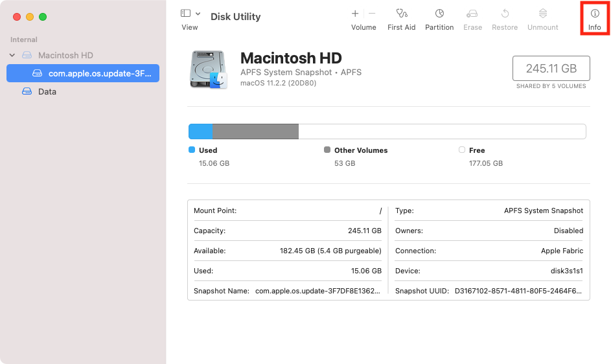Click the Data volume drive icon

pos(27,91)
